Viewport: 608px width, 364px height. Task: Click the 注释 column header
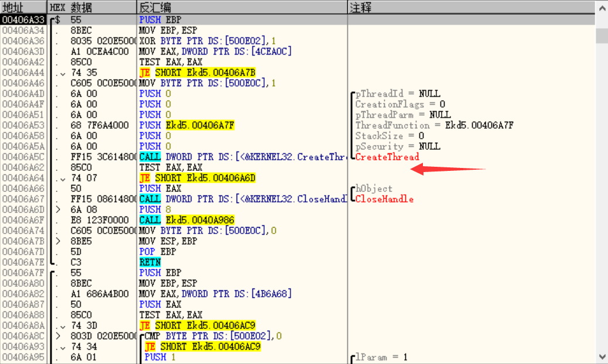tap(471, 7)
